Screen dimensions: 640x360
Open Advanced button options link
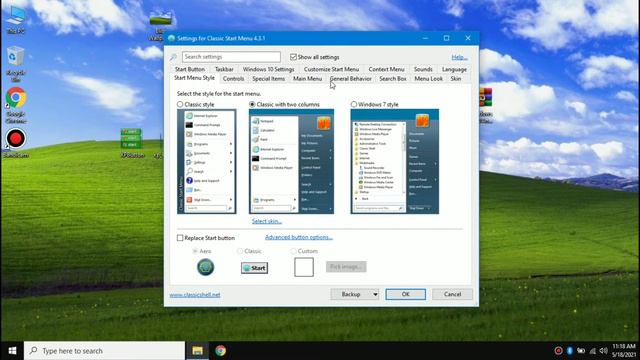point(299,237)
